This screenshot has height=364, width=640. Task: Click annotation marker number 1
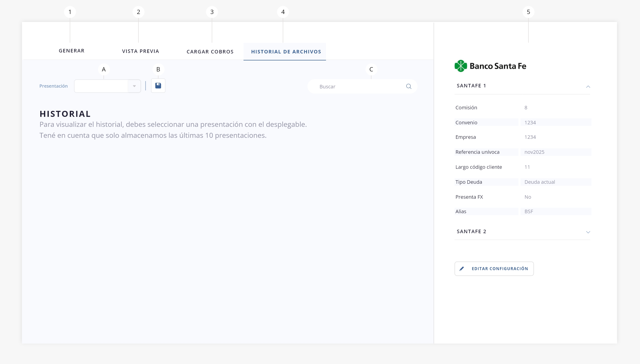[x=70, y=12]
